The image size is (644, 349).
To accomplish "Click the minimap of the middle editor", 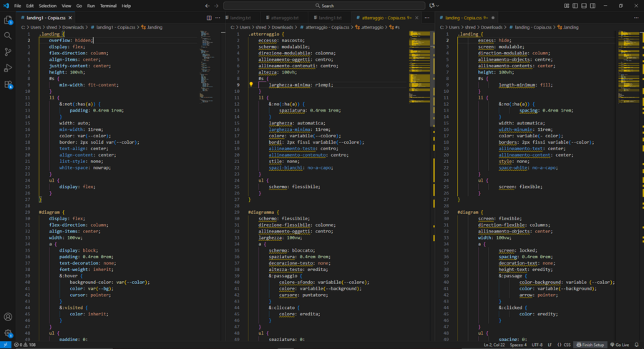I will tap(419, 66).
